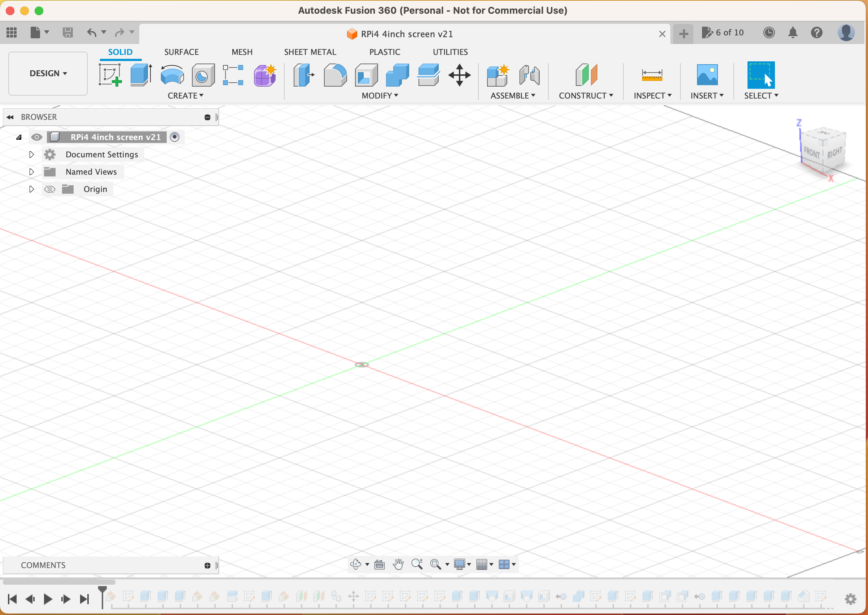This screenshot has height=615, width=868.
Task: Expand the Comments panel plus button
Action: point(207,566)
